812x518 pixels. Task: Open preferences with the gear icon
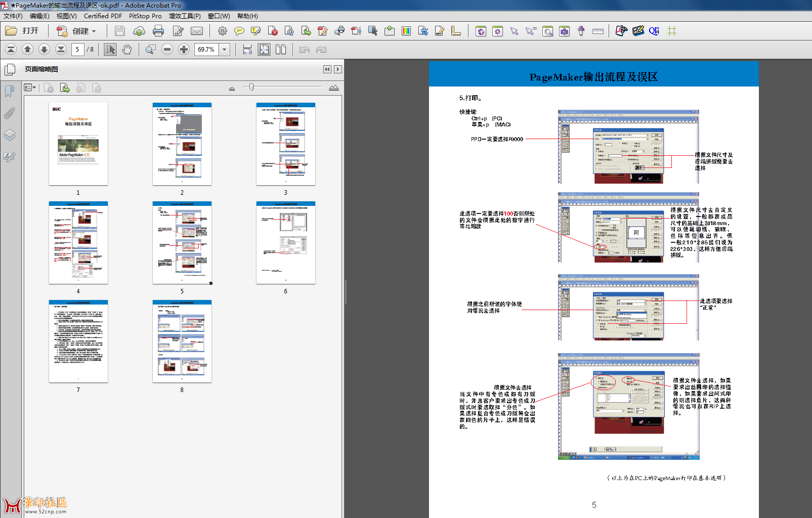coord(223,31)
